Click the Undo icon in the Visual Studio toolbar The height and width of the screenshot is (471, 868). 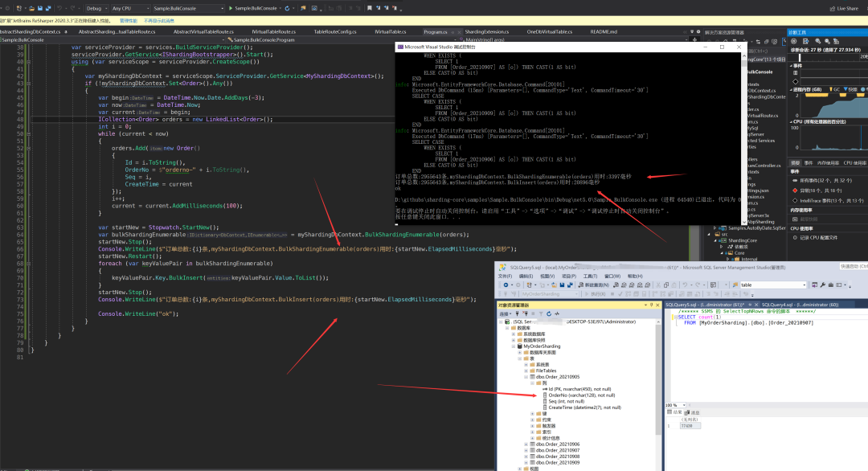point(59,8)
